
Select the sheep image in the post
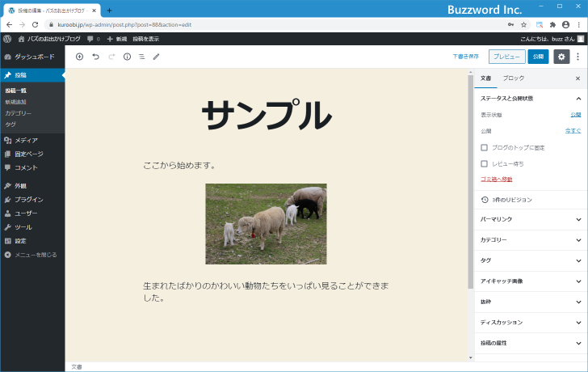(266, 224)
